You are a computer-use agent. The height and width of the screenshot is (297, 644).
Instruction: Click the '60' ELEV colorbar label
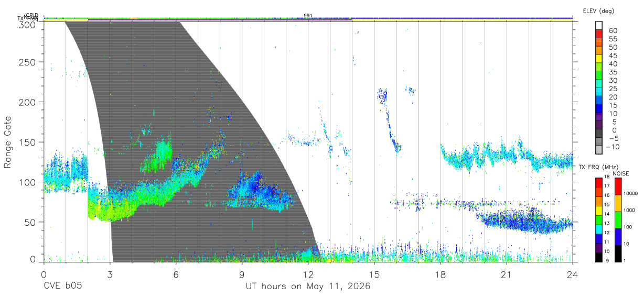coord(613,31)
